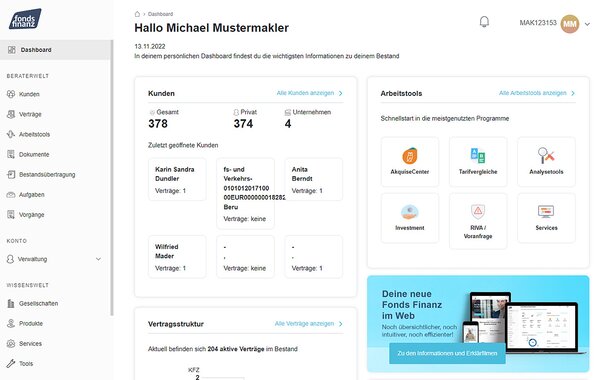Open the notification bell icon
This screenshot has height=380, width=594.
484,22
